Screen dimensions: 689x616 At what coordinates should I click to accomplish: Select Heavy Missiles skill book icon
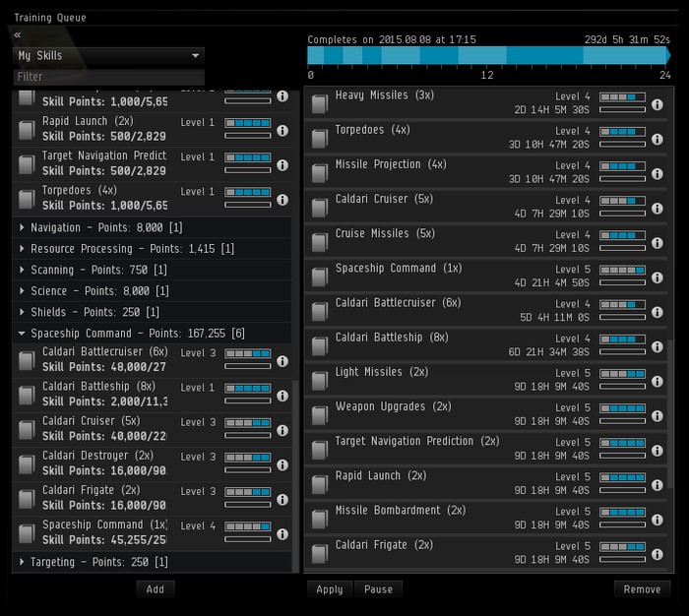pyautogui.click(x=320, y=104)
